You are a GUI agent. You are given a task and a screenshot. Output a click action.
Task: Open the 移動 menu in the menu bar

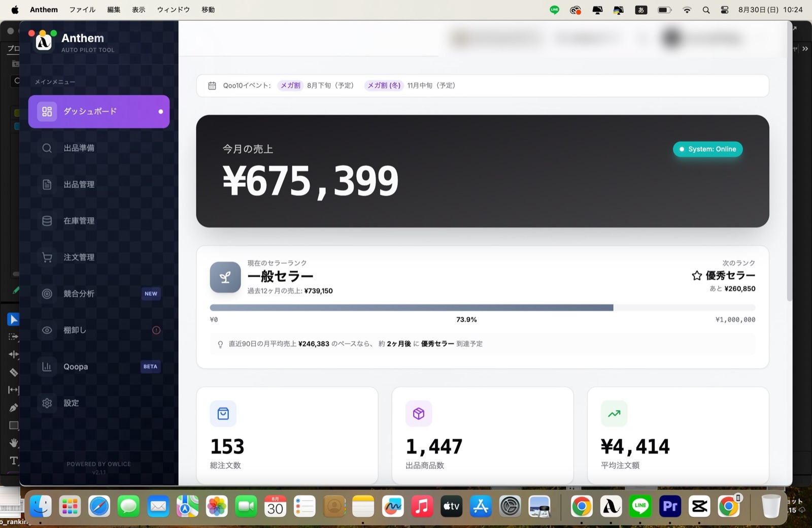(x=208, y=10)
